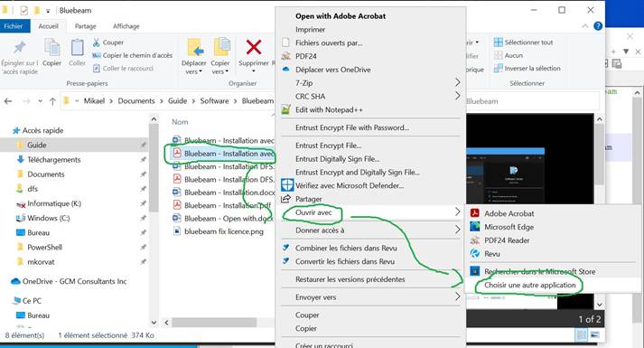The width and height of the screenshot is (644, 348).
Task: Choose Partager in the context menu
Action: 309,199
